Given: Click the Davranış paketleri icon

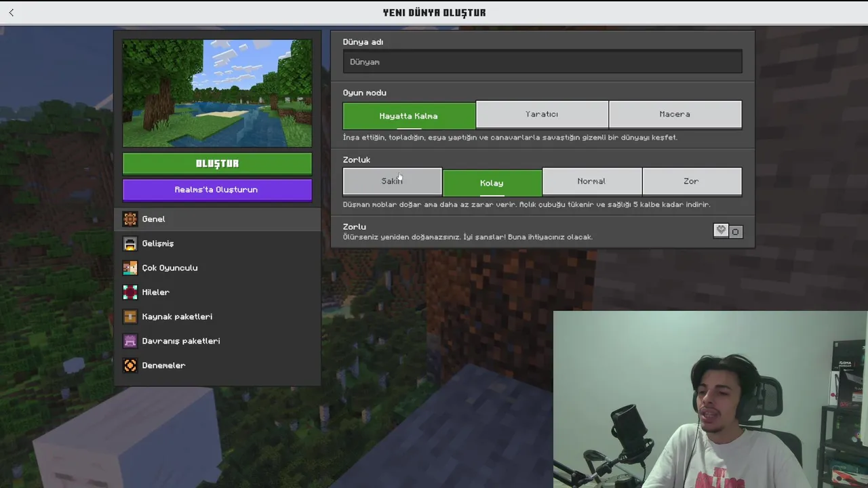Looking at the screenshot, I should tap(130, 341).
